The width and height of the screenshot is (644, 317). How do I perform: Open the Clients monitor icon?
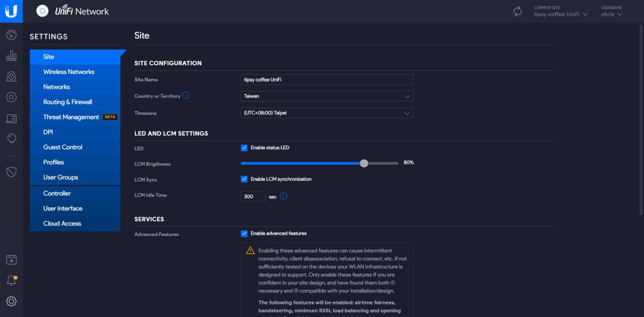pos(11,119)
